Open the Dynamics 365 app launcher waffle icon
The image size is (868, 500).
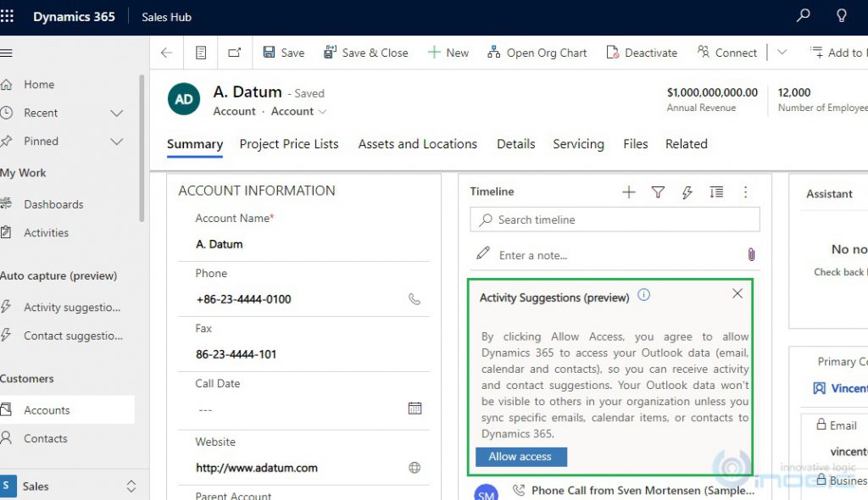(9, 15)
